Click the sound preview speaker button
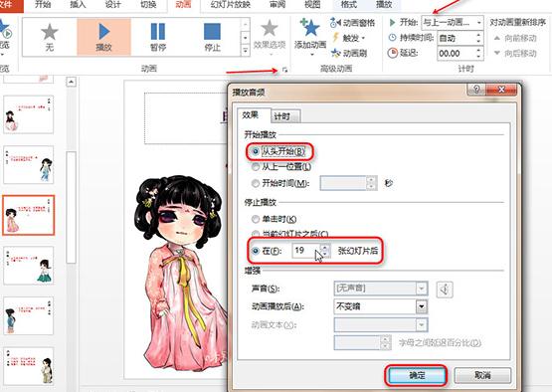The height and width of the screenshot is (392, 552). click(445, 290)
